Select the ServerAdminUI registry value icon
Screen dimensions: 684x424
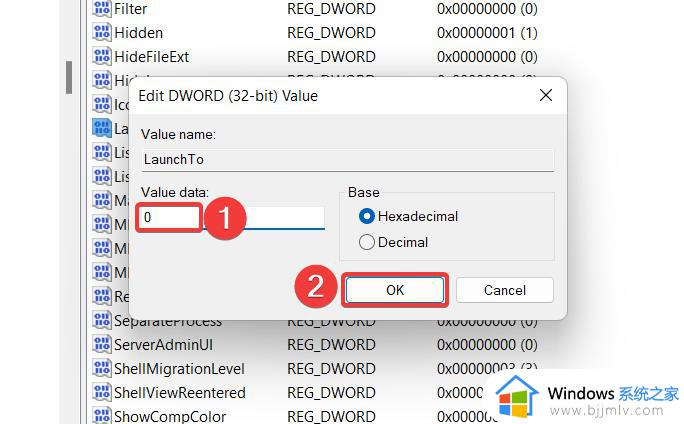click(x=102, y=345)
